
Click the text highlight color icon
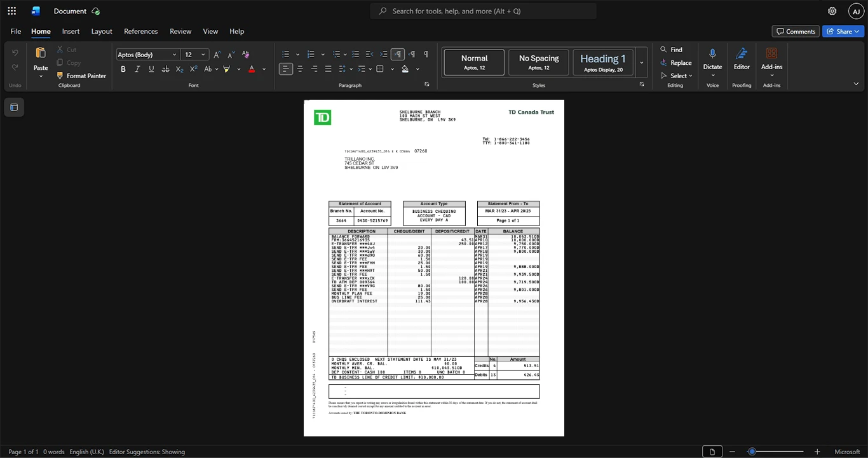coord(227,69)
